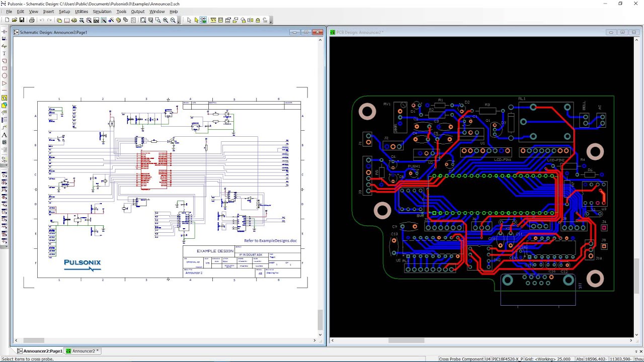Expand the main toolbar overflow options arrow
Screen dimensions: 644x362
(x=179, y=21)
